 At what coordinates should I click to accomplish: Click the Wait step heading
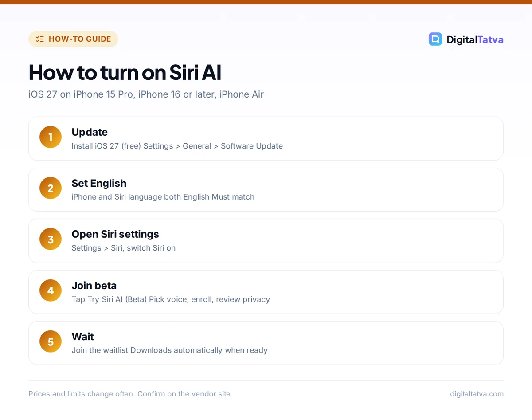point(83,337)
